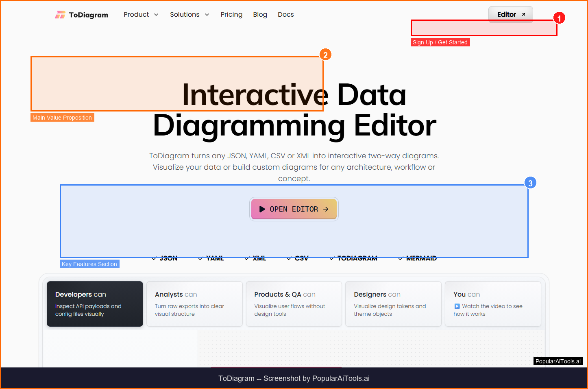The image size is (588, 389).
Task: Expand the Solutions dropdown menu
Action: click(189, 15)
